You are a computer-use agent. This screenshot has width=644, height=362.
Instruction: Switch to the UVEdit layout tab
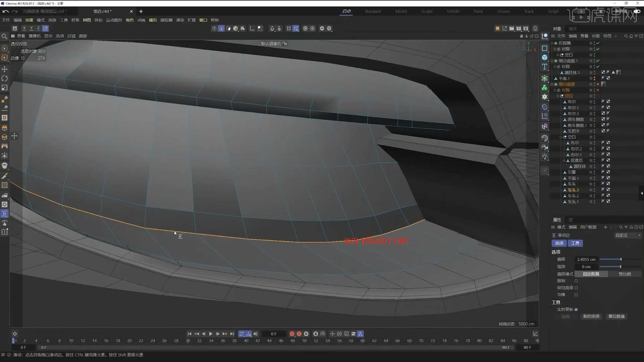(x=453, y=11)
